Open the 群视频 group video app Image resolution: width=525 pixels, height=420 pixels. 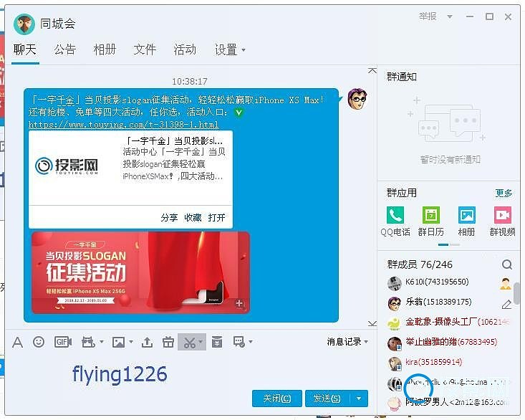(503, 221)
